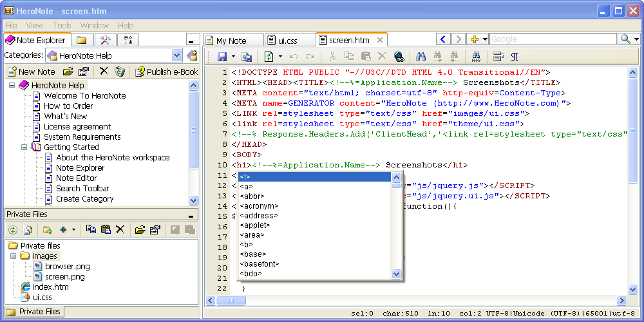This screenshot has width=644, height=322.
Task: Open the Tools menu
Action: click(62, 26)
